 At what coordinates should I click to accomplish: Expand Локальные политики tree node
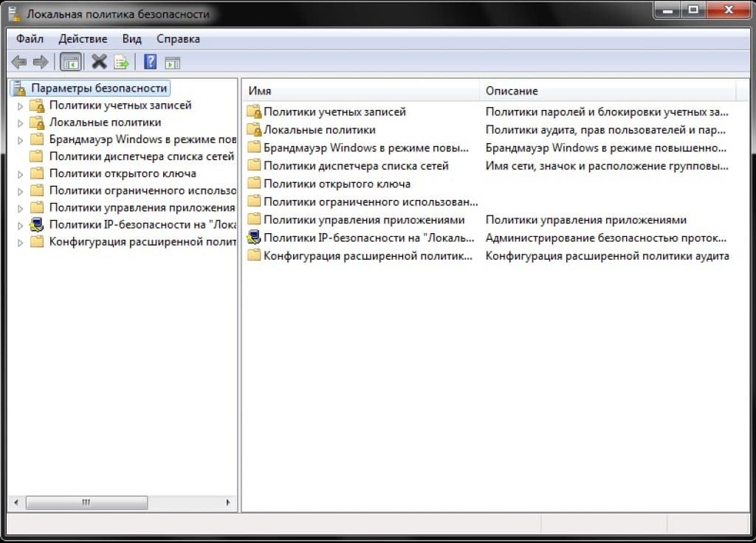point(20,123)
